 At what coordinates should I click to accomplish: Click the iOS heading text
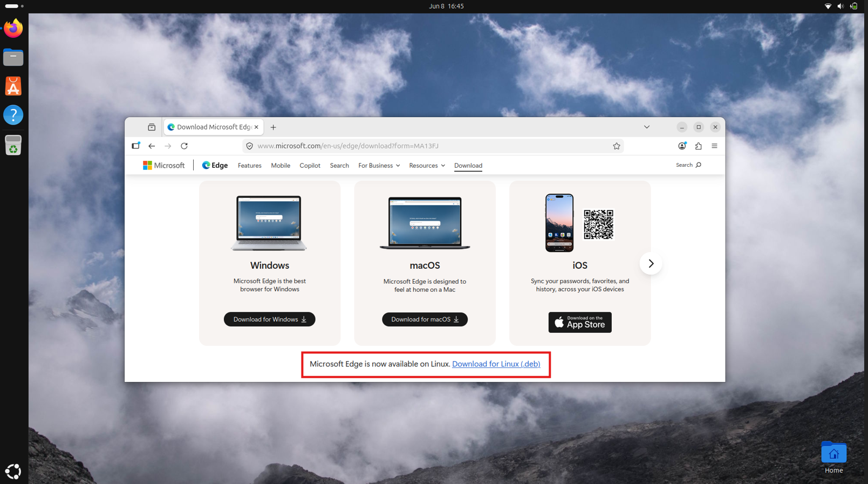[580, 265]
